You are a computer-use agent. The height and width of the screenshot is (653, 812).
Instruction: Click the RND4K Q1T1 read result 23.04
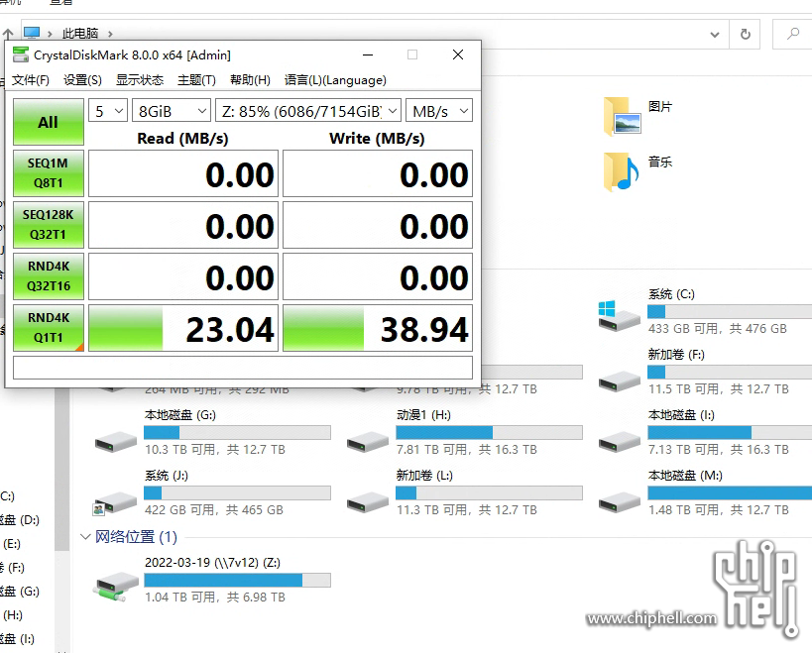click(183, 328)
